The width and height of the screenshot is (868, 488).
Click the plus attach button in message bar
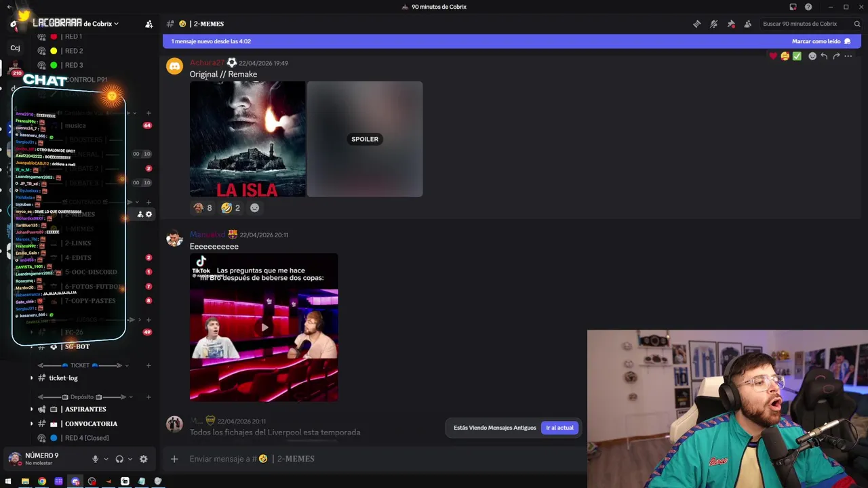pyautogui.click(x=174, y=459)
